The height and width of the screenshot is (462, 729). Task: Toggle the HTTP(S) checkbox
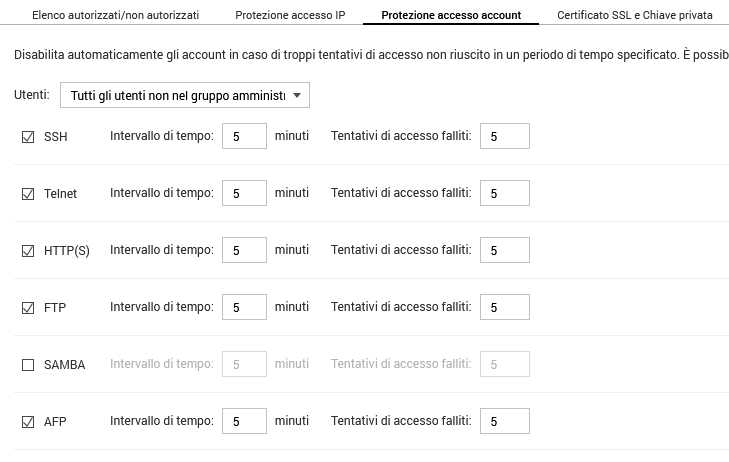(x=28, y=251)
